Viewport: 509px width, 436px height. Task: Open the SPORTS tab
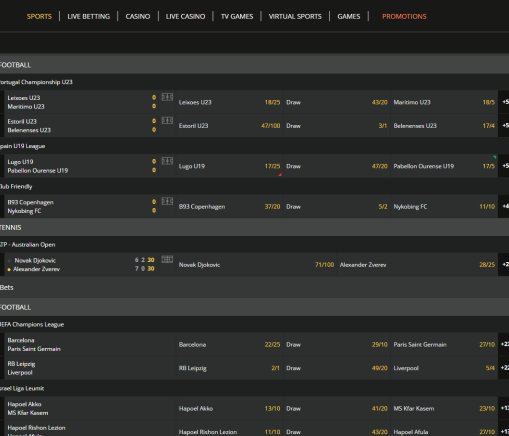(x=39, y=16)
